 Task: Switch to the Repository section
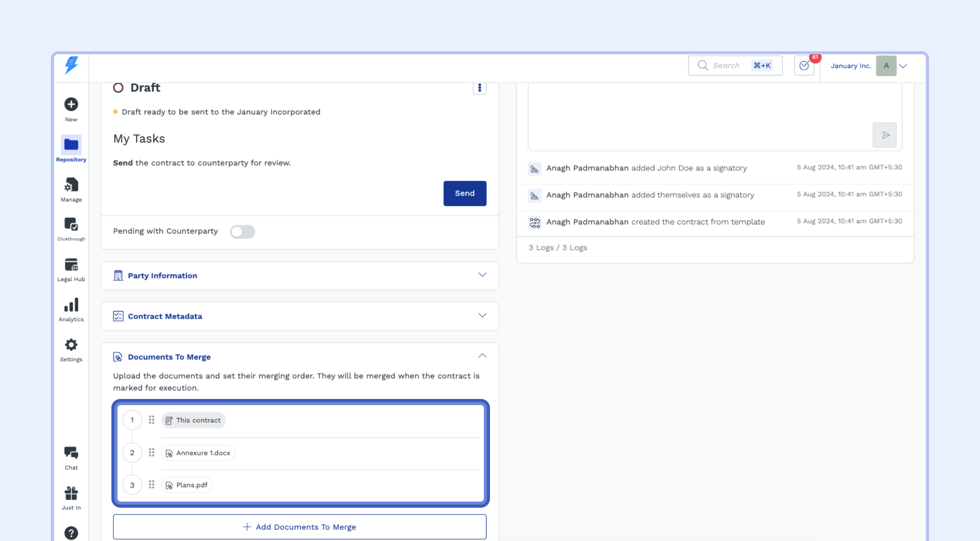[x=71, y=145]
